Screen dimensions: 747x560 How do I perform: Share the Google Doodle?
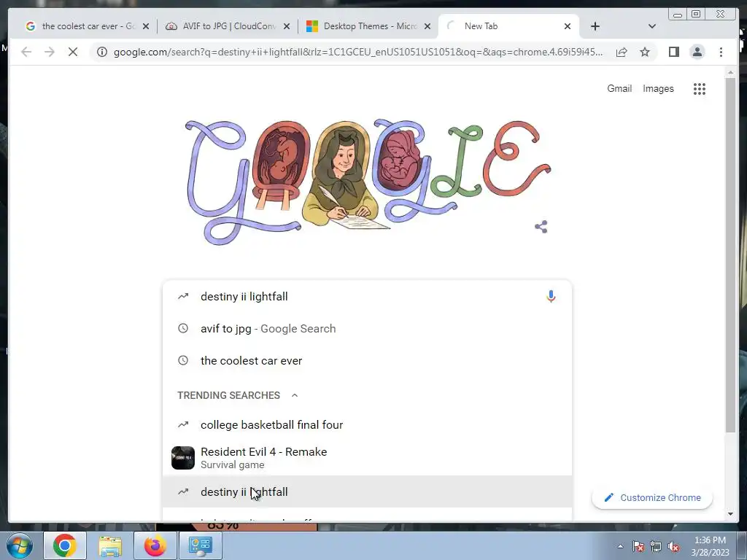click(x=541, y=227)
